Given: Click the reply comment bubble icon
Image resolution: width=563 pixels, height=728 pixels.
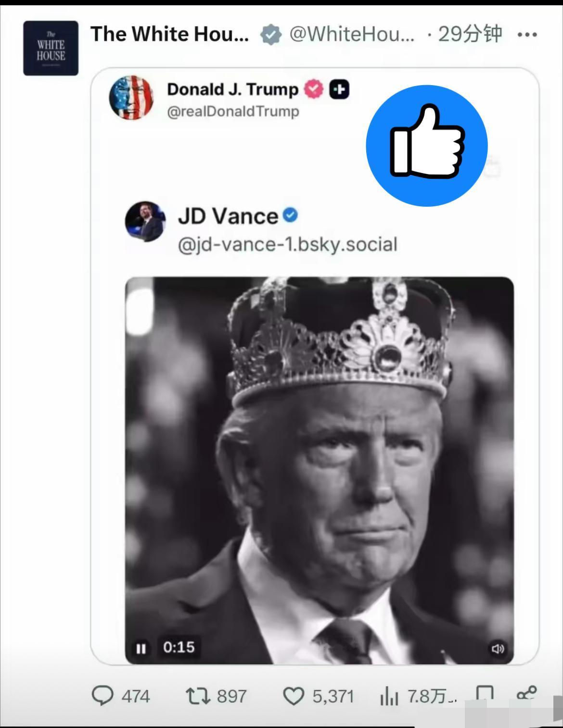Looking at the screenshot, I should pyautogui.click(x=102, y=695).
